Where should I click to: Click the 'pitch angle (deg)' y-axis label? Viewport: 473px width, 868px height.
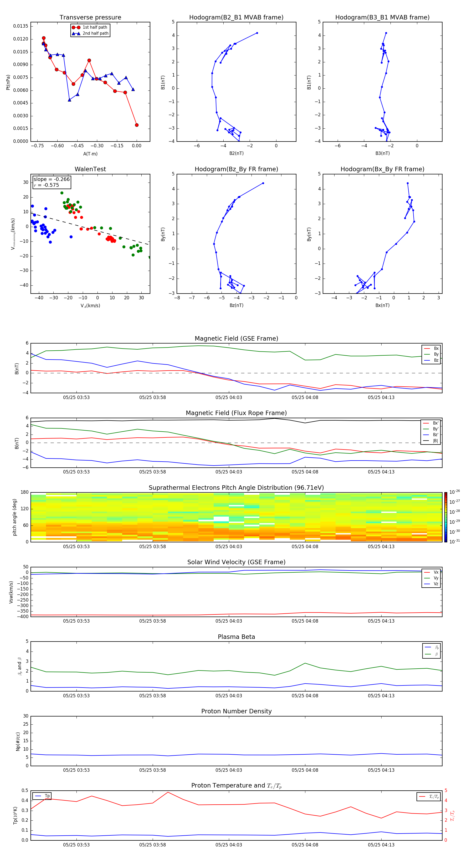(x=14, y=517)
